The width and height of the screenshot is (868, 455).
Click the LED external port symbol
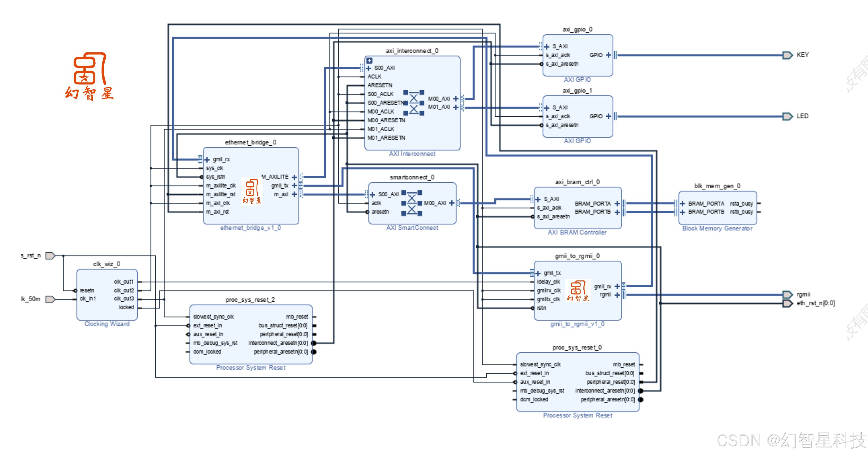pos(787,116)
